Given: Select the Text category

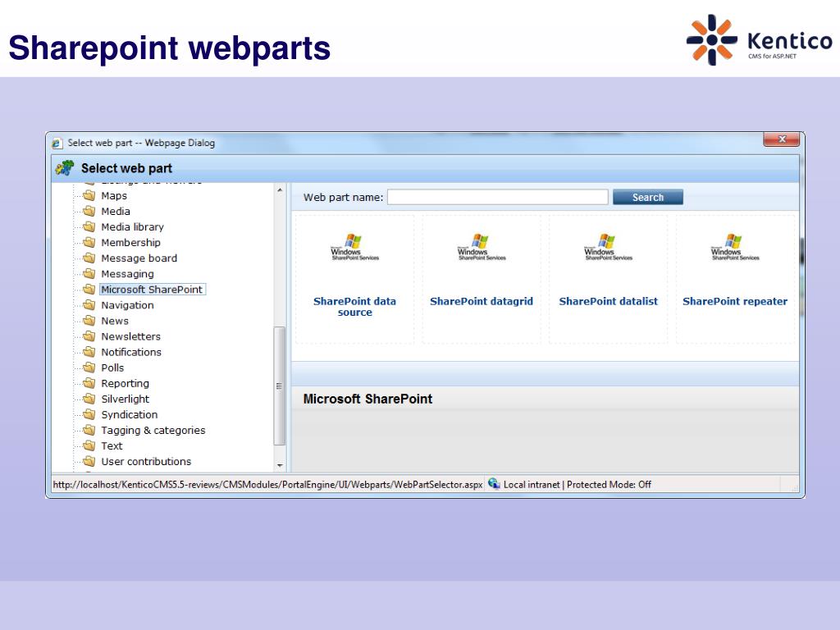Looking at the screenshot, I should [112, 445].
